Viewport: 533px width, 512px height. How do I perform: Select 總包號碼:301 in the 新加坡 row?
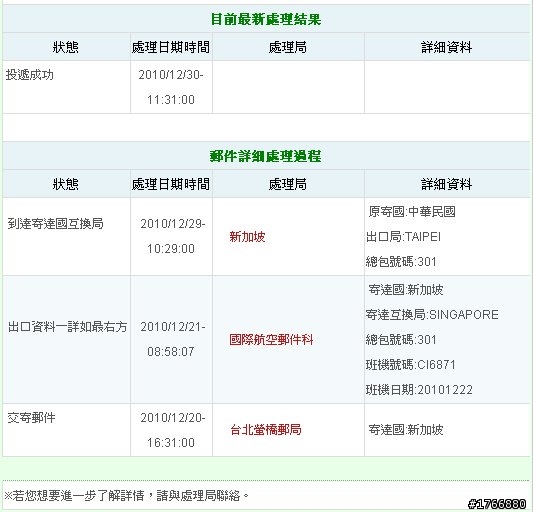coord(401,261)
